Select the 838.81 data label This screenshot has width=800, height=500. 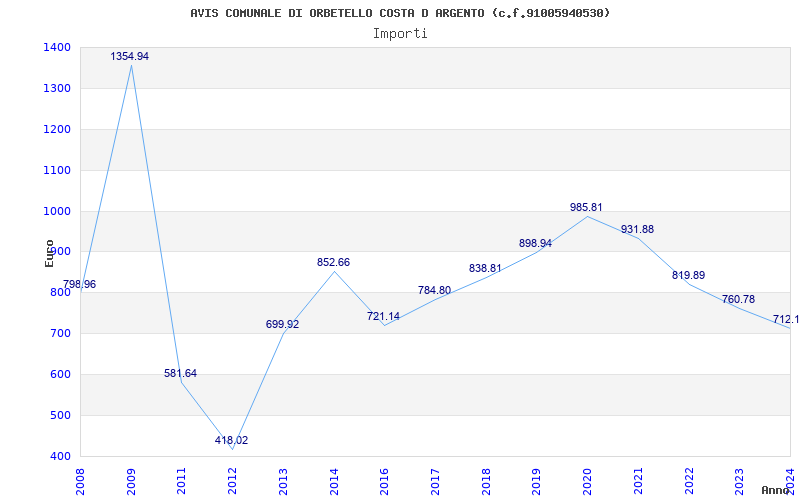point(485,268)
